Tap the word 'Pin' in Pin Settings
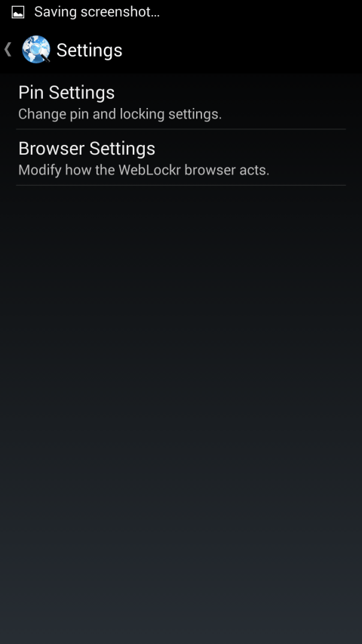 coord(32,92)
